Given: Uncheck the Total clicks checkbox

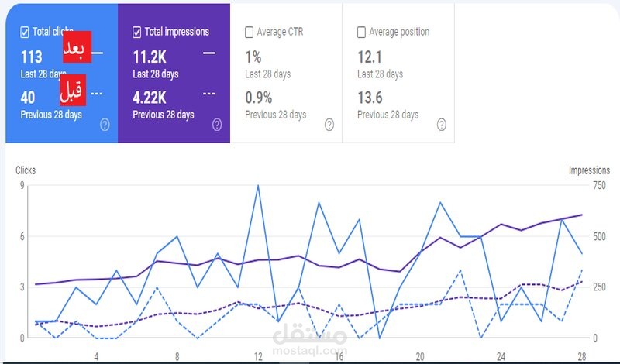Looking at the screenshot, I should tap(25, 32).
